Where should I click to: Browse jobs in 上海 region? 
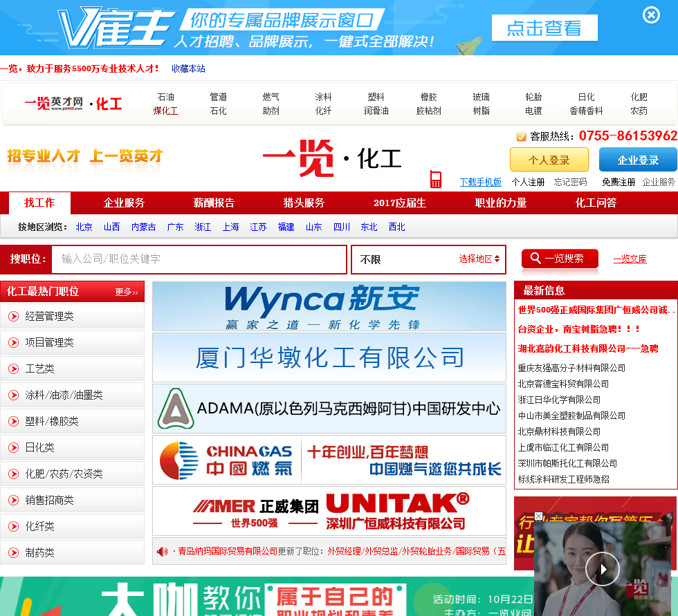point(230,227)
